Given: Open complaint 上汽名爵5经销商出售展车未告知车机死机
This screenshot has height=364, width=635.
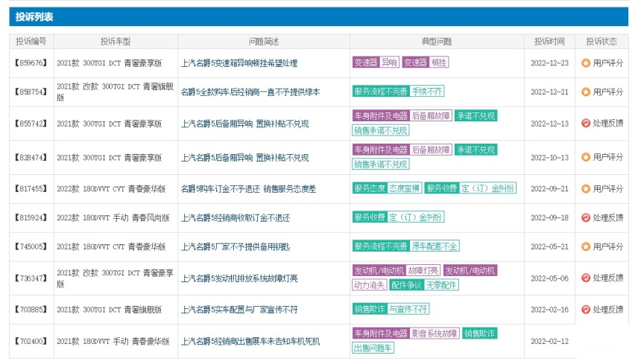Looking at the screenshot, I should pyautogui.click(x=250, y=342).
